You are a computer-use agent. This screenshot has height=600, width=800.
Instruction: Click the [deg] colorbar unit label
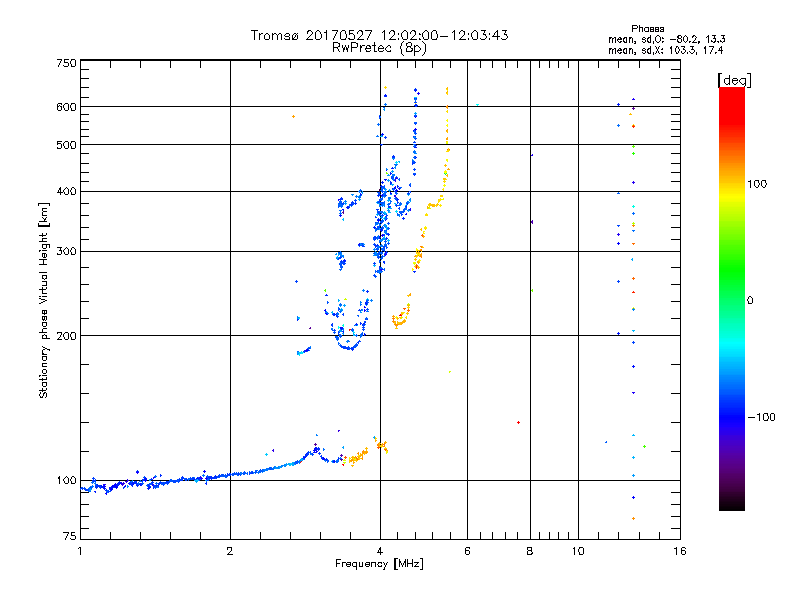pos(733,79)
